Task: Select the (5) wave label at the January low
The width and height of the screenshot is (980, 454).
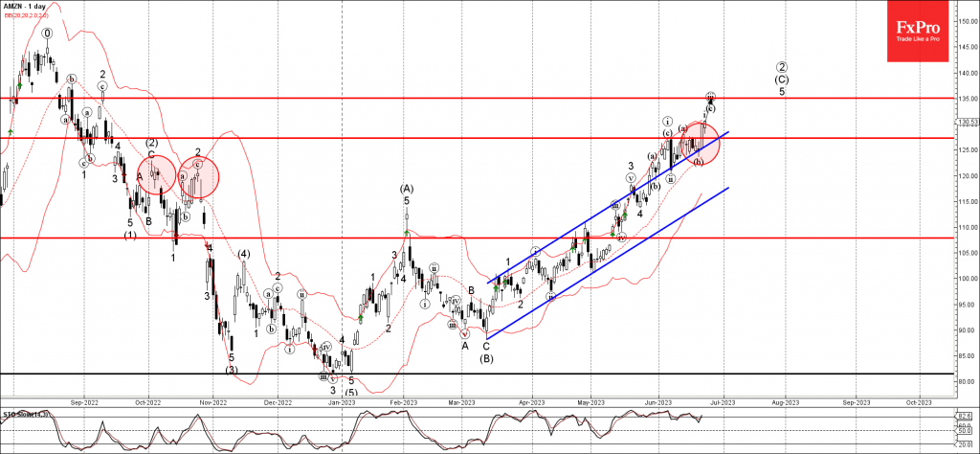Action: click(x=351, y=393)
